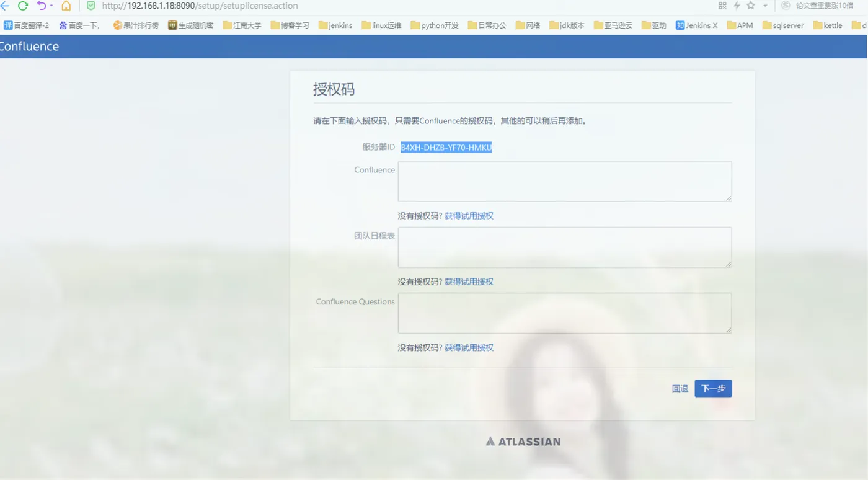Click 获得试用授权 link under 团队日程表 field

[469, 282]
